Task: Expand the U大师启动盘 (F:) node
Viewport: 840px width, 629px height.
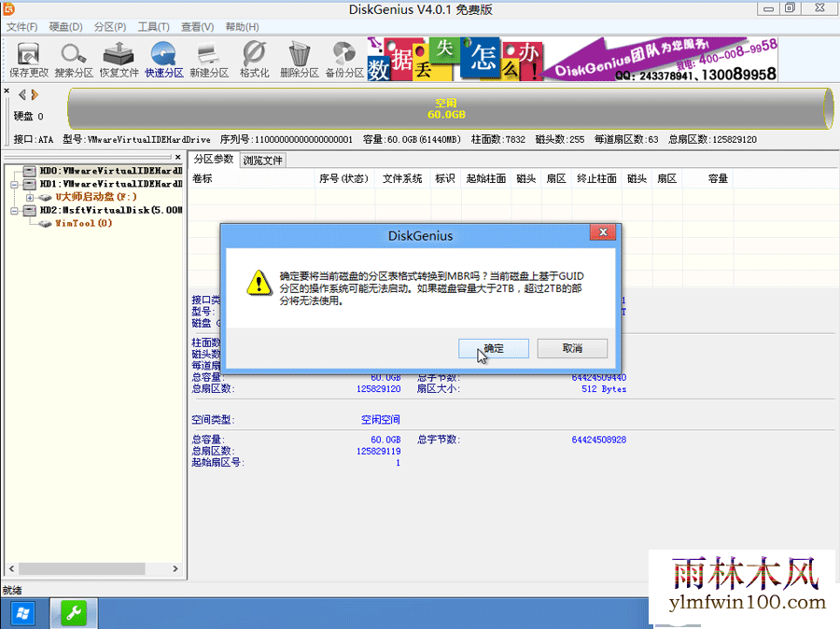Action: point(30,198)
